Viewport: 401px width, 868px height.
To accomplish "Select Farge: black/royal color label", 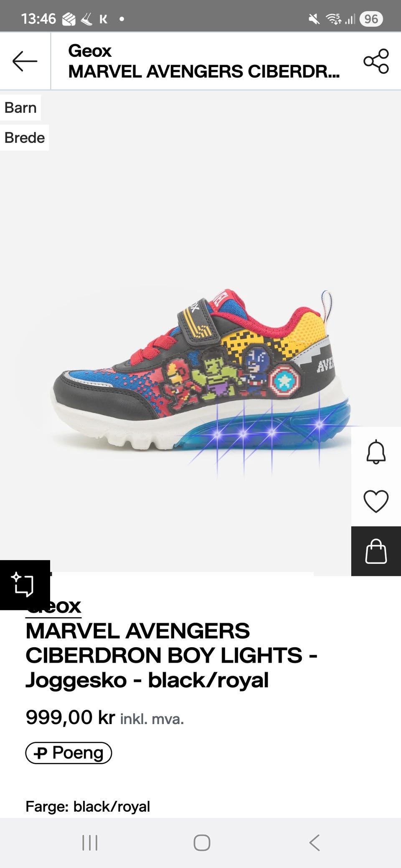I will [x=88, y=806].
